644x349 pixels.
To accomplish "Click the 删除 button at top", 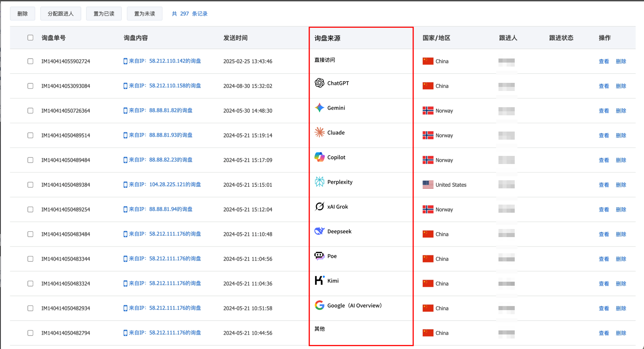I will (22, 14).
